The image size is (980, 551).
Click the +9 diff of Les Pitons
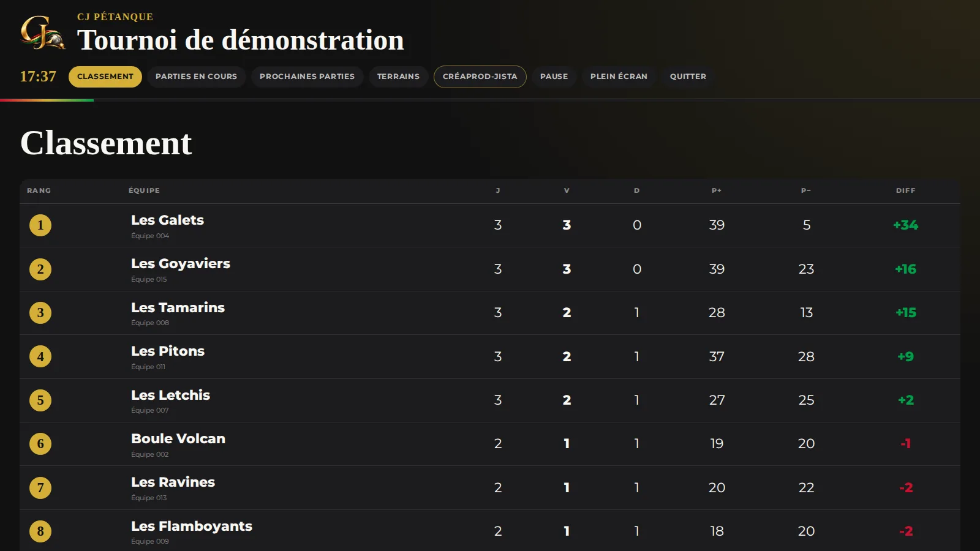click(905, 356)
